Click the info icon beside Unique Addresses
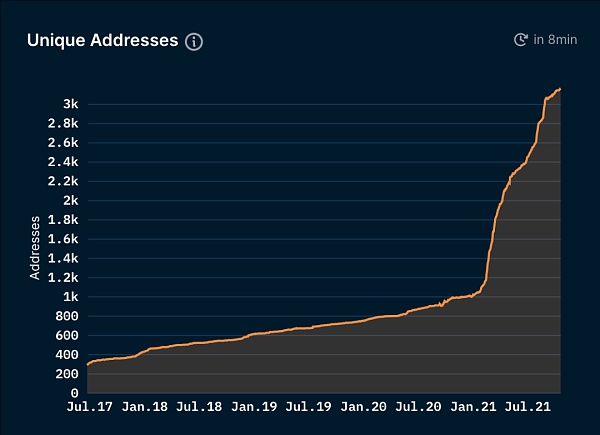This screenshot has width=600, height=435. 194,41
